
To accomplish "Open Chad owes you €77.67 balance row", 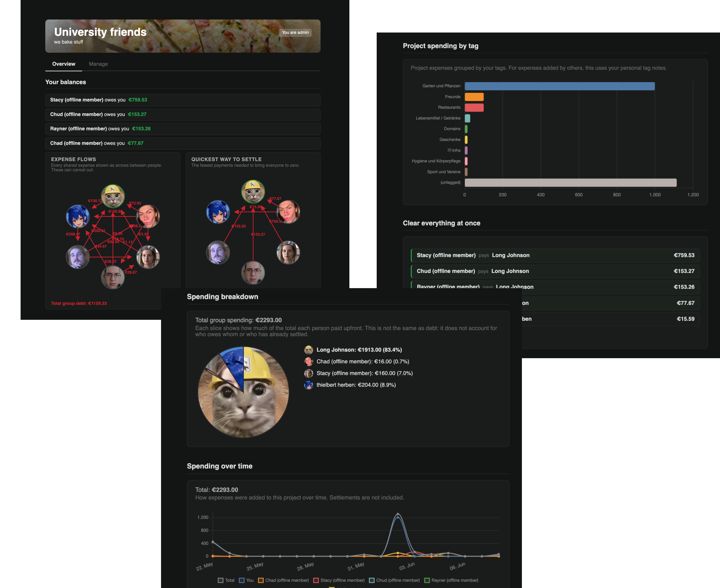I will [183, 143].
